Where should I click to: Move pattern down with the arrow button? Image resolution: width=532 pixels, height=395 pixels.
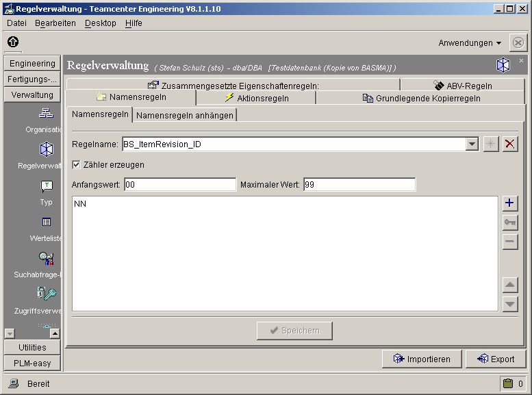(x=509, y=304)
